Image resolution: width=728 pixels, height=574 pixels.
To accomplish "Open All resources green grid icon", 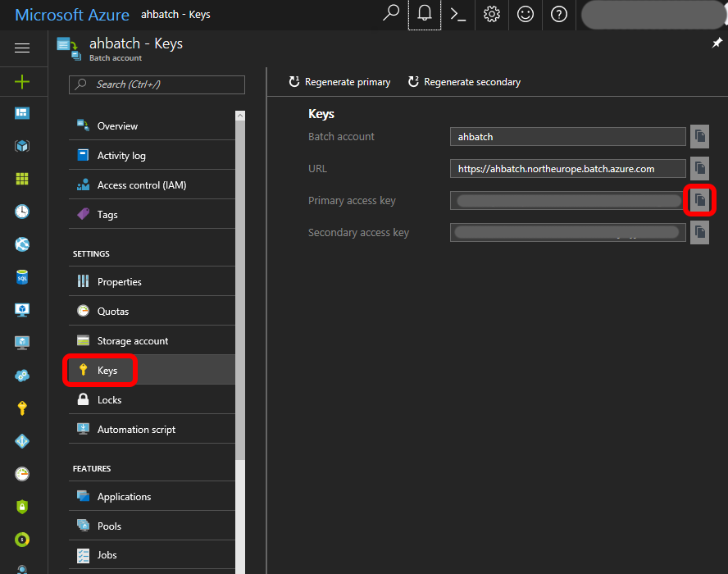I will 22,179.
